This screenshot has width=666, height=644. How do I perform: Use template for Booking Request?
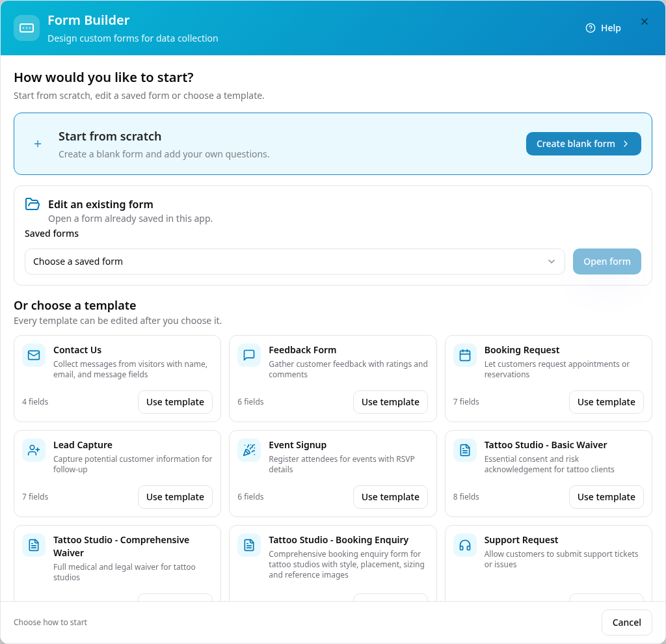(606, 402)
